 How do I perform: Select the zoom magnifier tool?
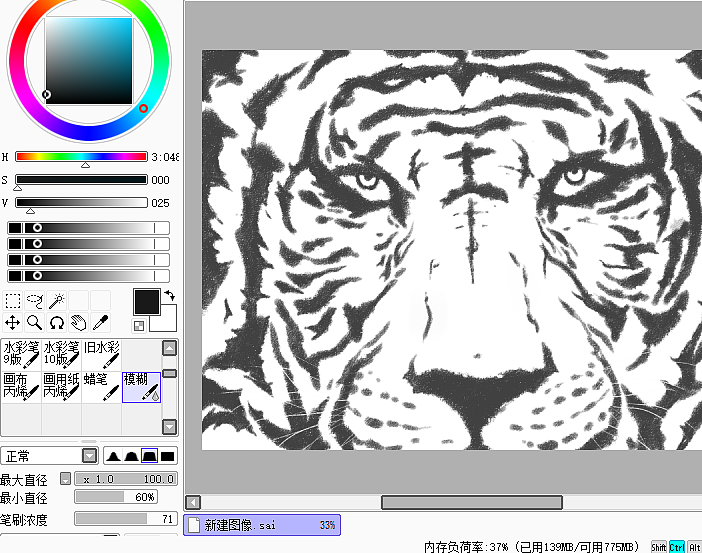pos(34,322)
